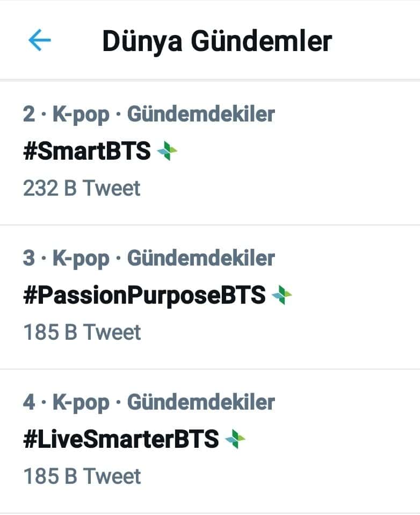Select the 232 B Tweet count
Screen dimensions: 420x515
tap(82, 188)
